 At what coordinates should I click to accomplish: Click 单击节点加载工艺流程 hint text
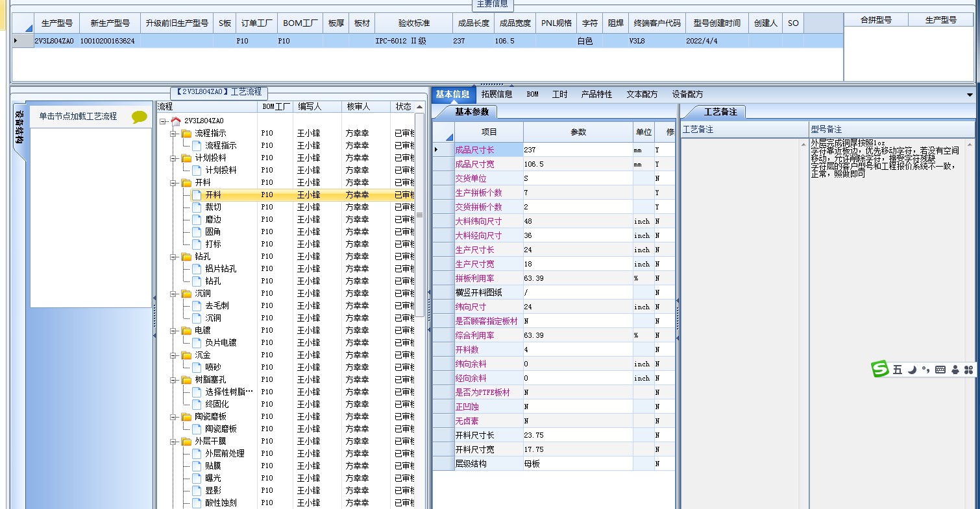tap(78, 117)
